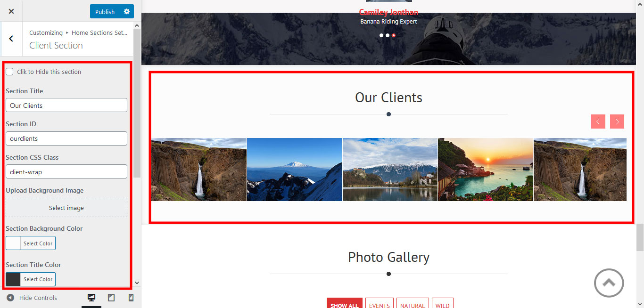Switch to desktop preview device icon
Viewport: 644px width, 308px height.
pos(91,298)
